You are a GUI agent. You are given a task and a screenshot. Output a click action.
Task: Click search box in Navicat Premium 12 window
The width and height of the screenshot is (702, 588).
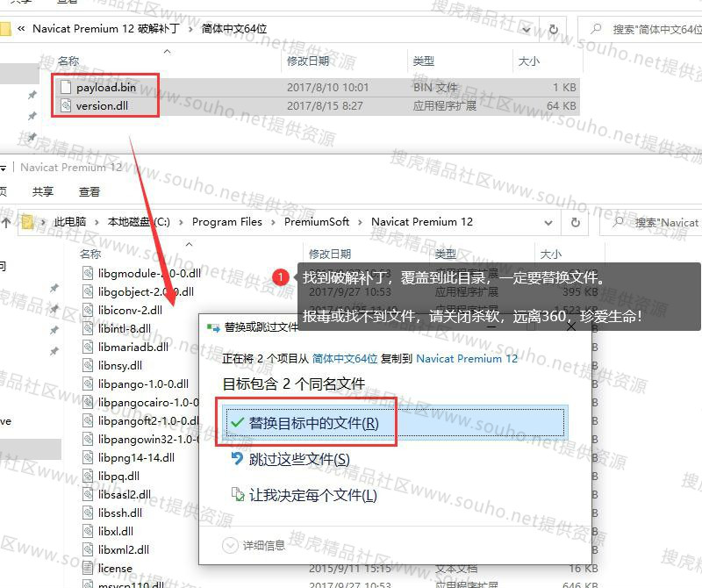tap(651, 223)
